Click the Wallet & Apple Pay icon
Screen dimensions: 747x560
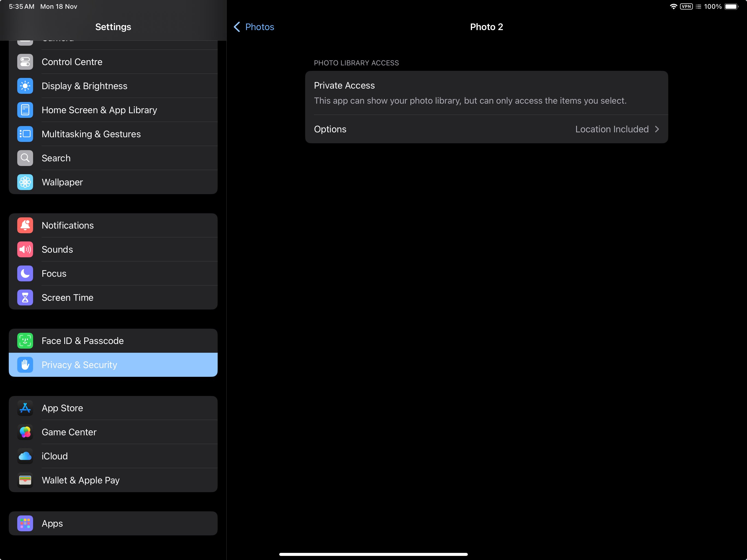coord(25,480)
